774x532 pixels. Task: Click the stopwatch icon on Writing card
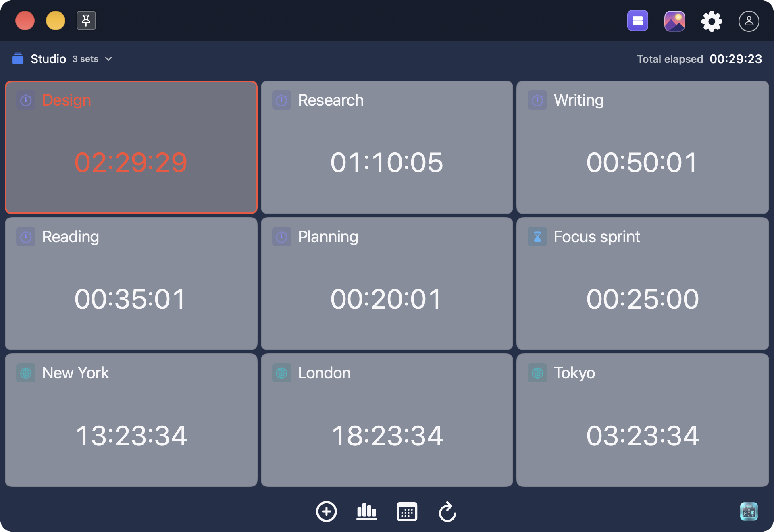[537, 100]
